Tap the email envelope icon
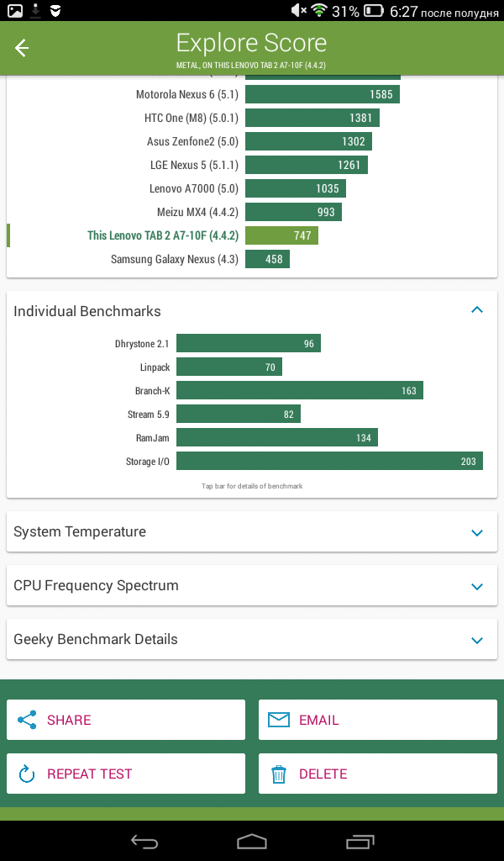The height and width of the screenshot is (861, 504). click(x=279, y=720)
